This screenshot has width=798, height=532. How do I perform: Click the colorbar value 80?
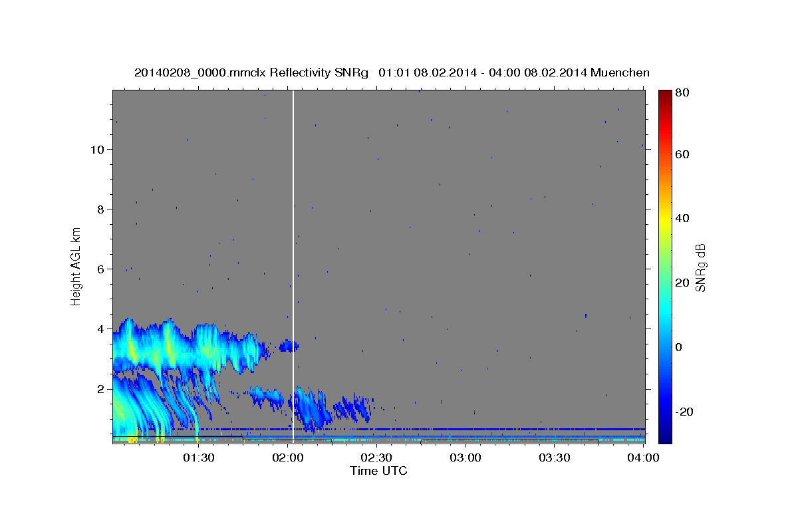click(x=682, y=93)
